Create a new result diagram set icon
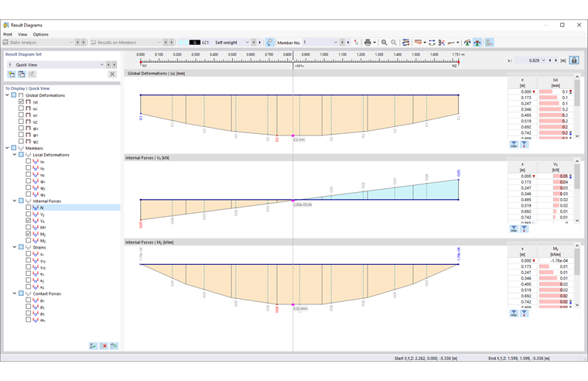 pos(12,74)
